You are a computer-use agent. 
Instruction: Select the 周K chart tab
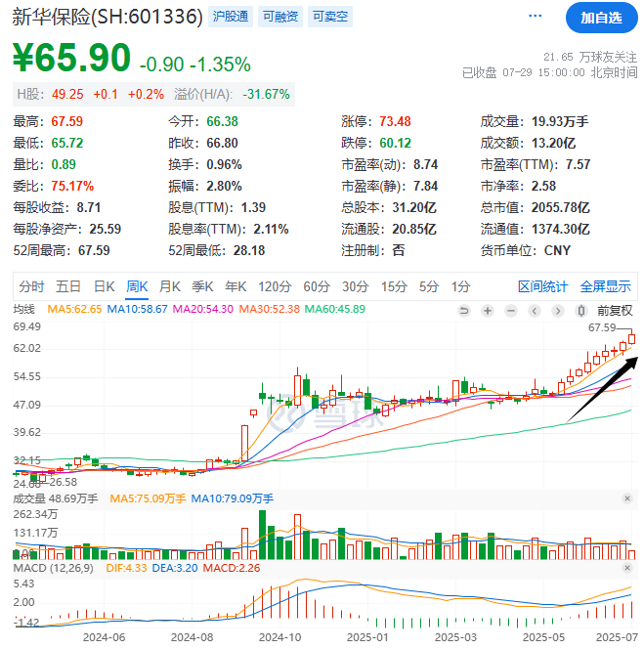pos(137,286)
